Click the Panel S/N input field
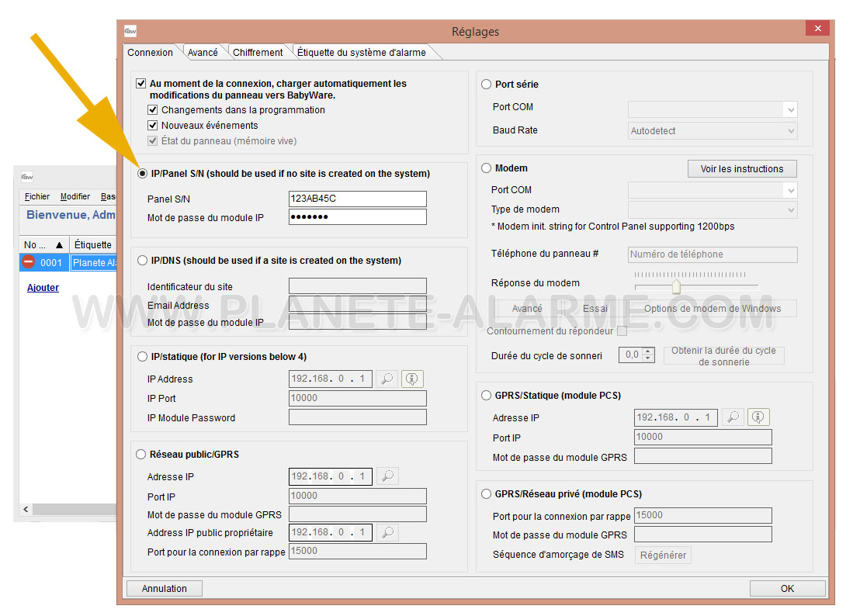This screenshot has width=853, height=616. tap(357, 199)
